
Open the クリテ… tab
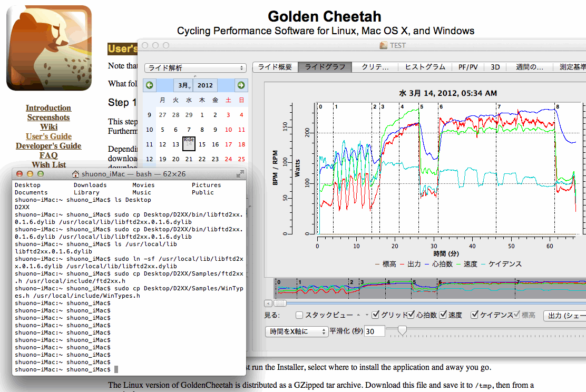[375, 67]
